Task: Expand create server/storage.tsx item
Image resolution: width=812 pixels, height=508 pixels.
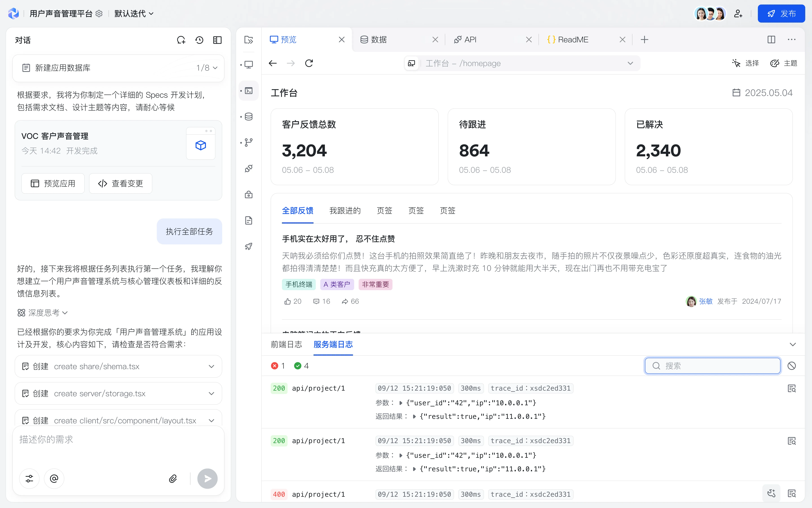Action: click(x=118, y=393)
